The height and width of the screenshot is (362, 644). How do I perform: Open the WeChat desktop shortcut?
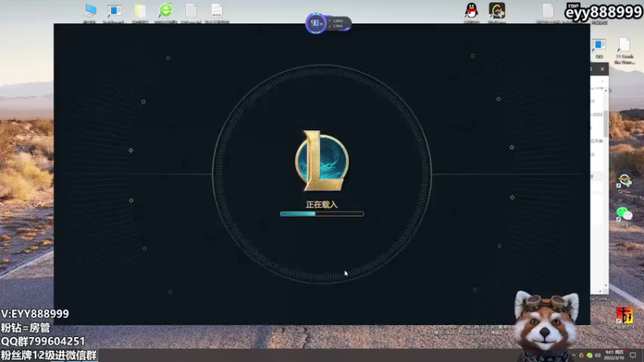pyautogui.click(x=625, y=216)
